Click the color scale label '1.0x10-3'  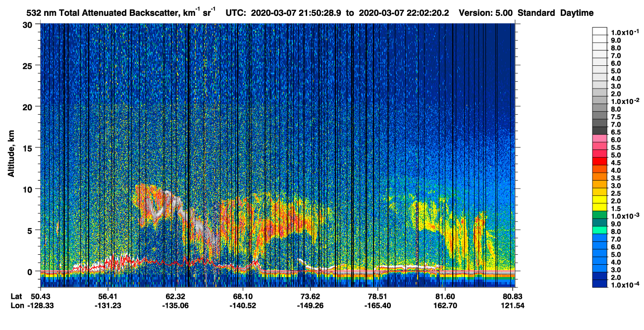tap(626, 216)
